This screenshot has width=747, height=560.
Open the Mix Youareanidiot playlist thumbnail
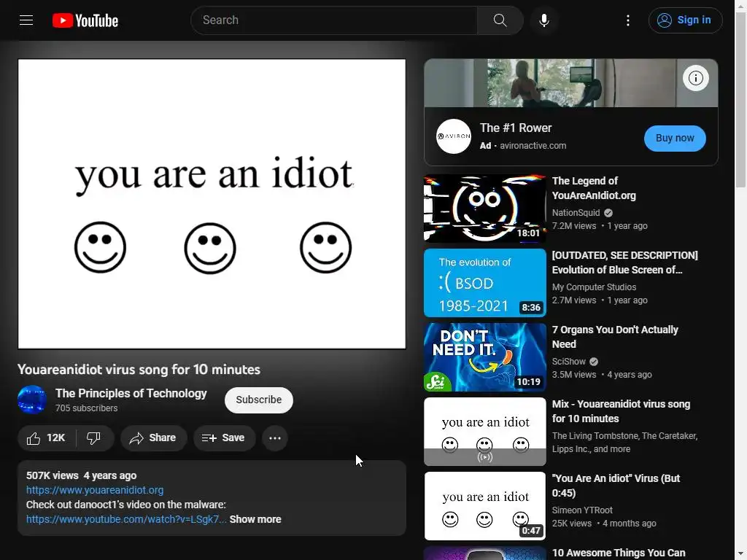point(485,432)
